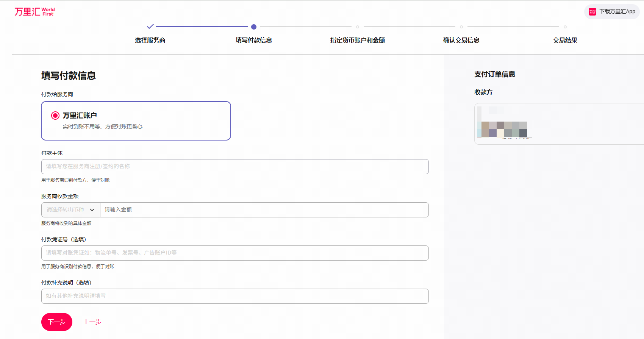The height and width of the screenshot is (339, 644).
Task: Click the 指定货币账户和金额 step circle
Action: click(358, 27)
